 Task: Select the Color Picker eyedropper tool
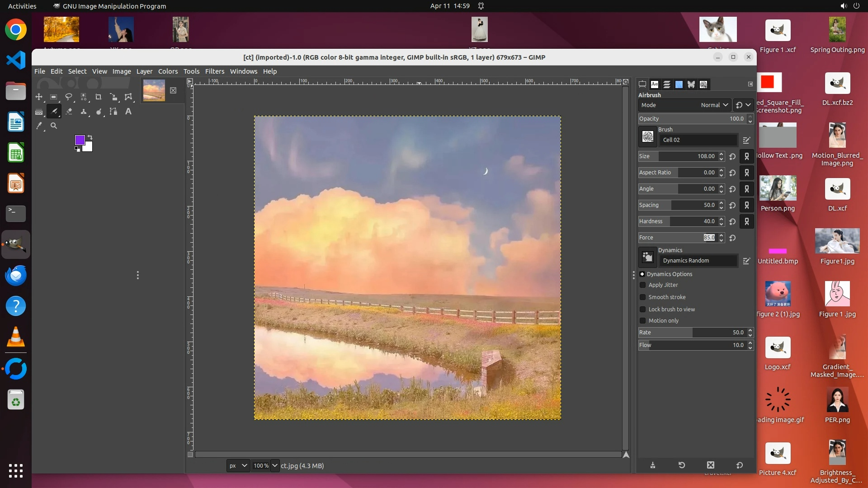pyautogui.click(x=39, y=126)
